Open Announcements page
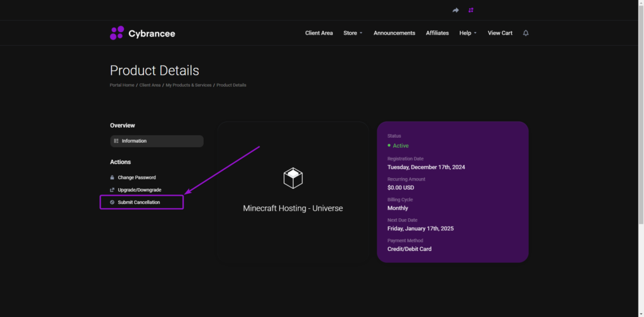644x317 pixels. tap(394, 33)
